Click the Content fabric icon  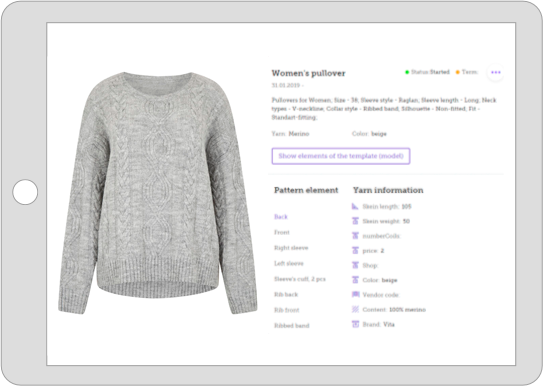[x=355, y=309]
